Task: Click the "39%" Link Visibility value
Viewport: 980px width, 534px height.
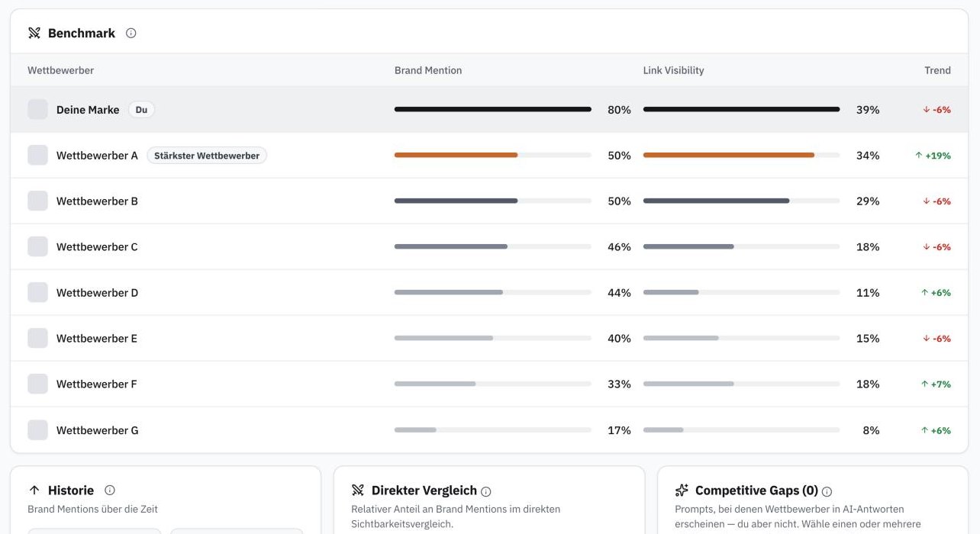Action: pyautogui.click(x=868, y=110)
